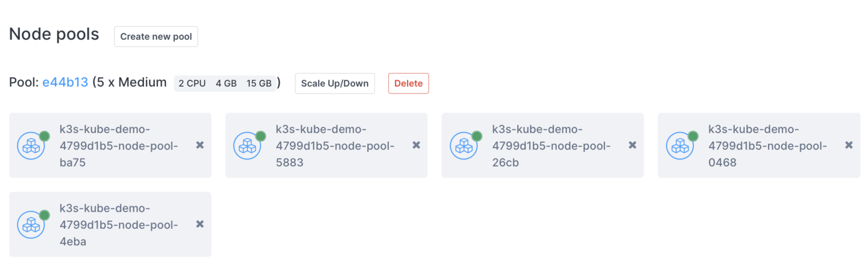This screenshot has width=868, height=274.
Task: Click the cube icon for node-pool-26cb
Action: click(464, 145)
